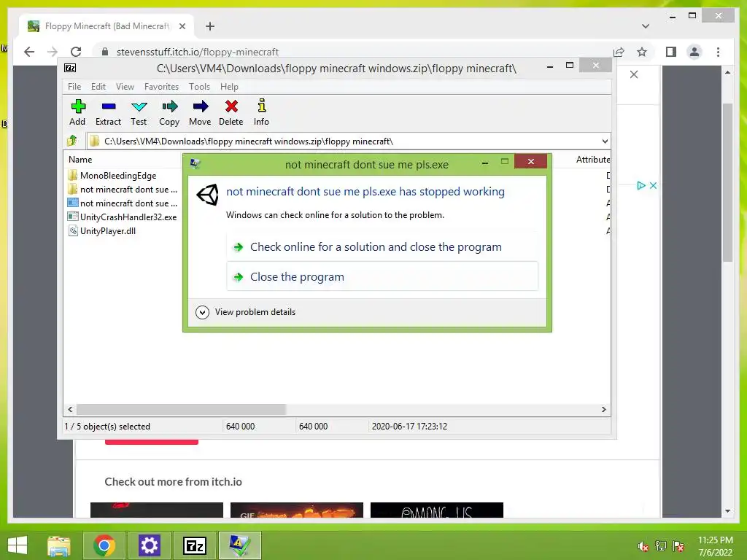Image resolution: width=747 pixels, height=560 pixels.
Task: Reload the itch.io page
Action: pyautogui.click(x=76, y=52)
